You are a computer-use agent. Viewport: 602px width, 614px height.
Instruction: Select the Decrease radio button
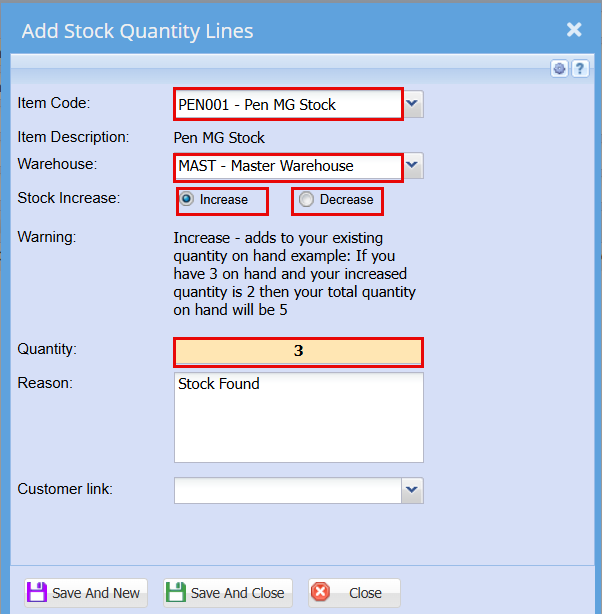click(306, 199)
